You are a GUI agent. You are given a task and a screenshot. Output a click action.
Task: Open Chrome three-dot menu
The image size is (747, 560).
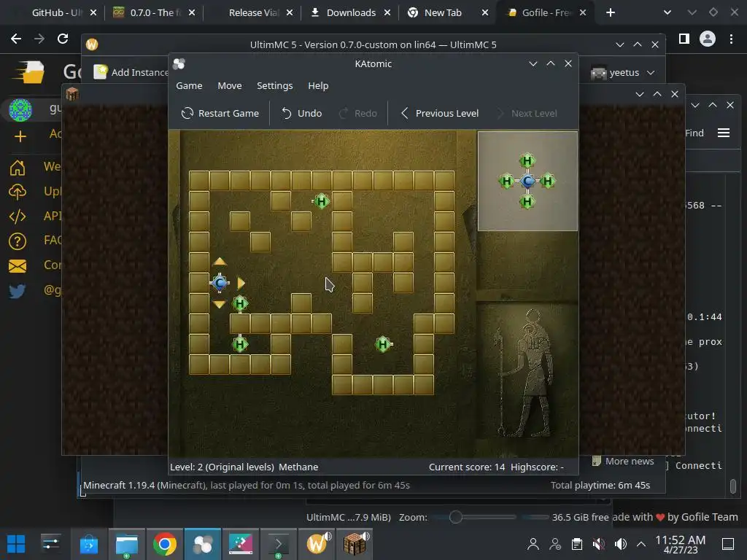(731, 39)
